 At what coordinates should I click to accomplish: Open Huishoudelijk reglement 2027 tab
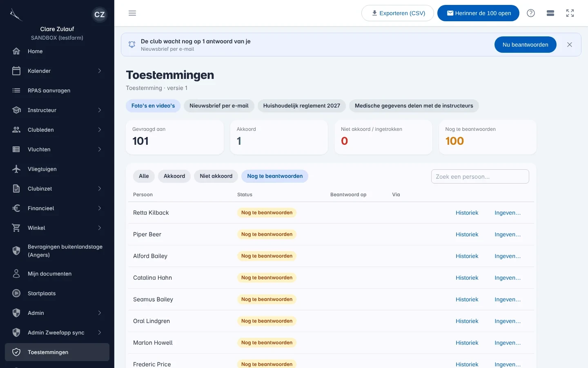[302, 105]
